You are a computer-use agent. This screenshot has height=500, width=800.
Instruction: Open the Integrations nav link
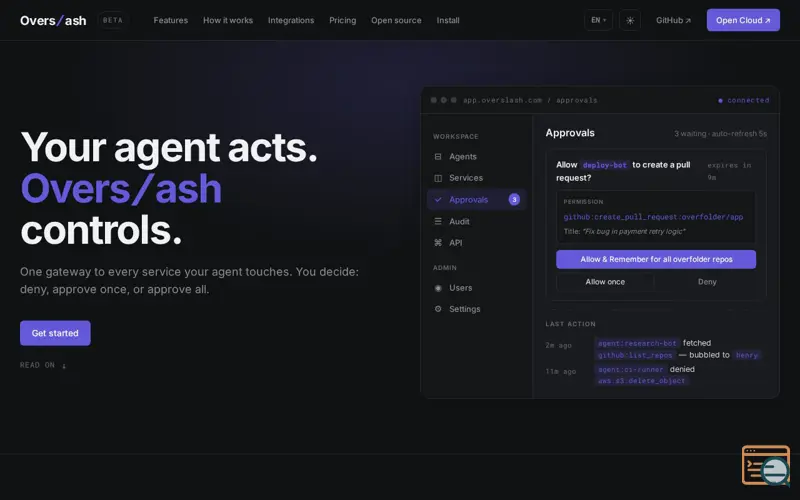[291, 20]
